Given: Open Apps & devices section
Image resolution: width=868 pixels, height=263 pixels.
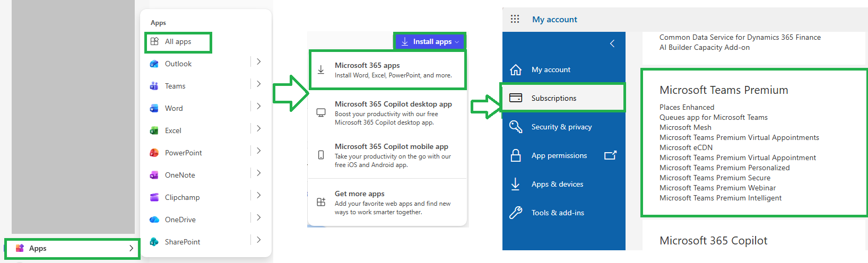Looking at the screenshot, I should coord(563,184).
